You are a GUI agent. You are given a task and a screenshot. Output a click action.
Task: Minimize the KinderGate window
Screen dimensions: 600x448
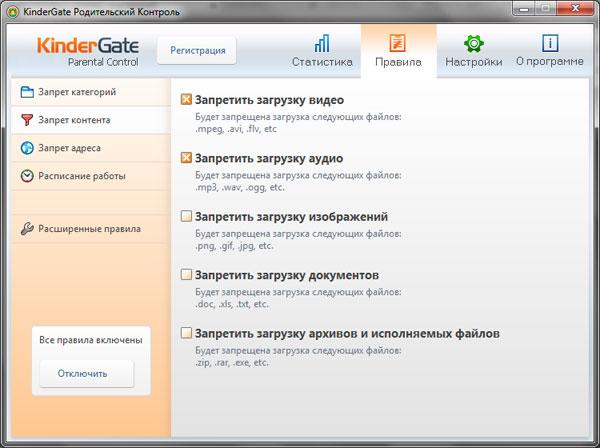coord(523,8)
